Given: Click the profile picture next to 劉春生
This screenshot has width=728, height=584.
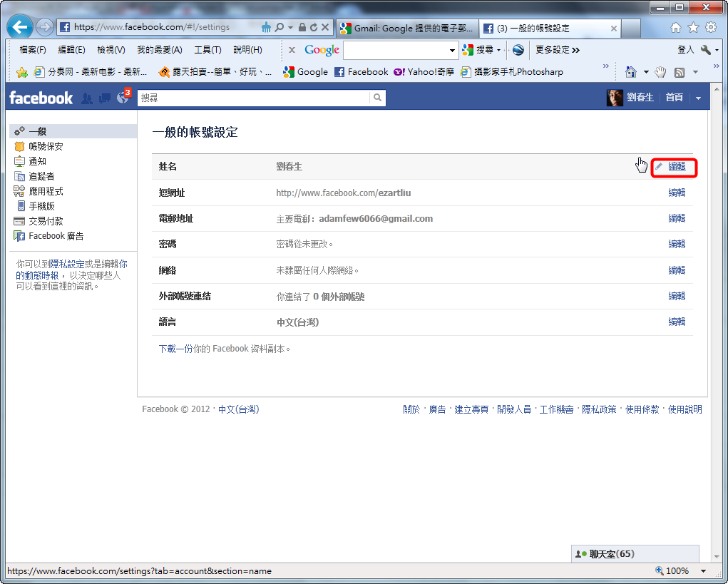Looking at the screenshot, I should click(615, 98).
